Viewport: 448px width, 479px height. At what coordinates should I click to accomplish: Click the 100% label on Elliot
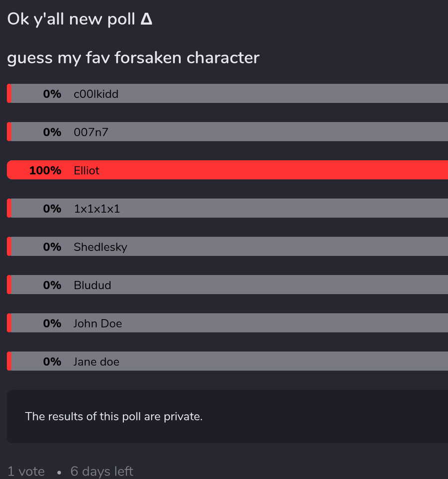pos(45,170)
